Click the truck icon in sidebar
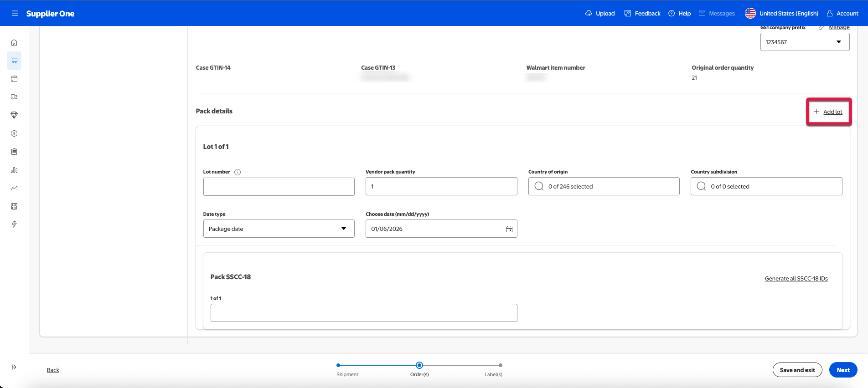Viewport: 868px width, 388px height. (14, 97)
